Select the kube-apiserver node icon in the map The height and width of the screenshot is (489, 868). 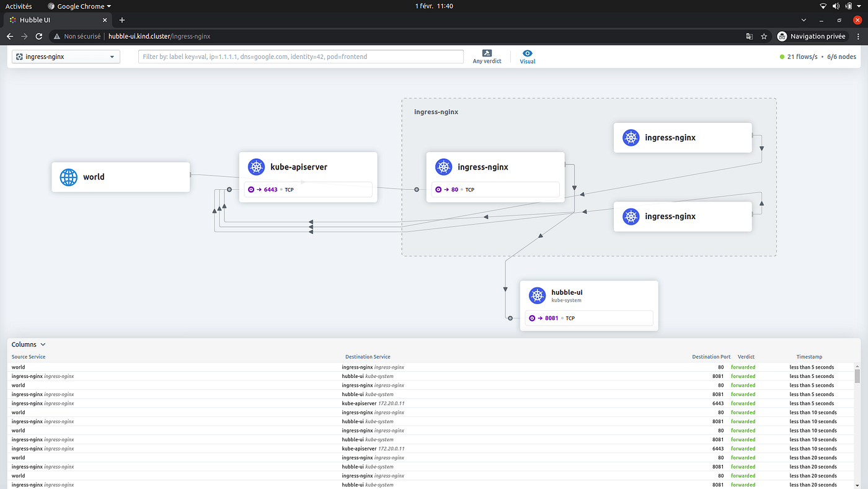256,166
